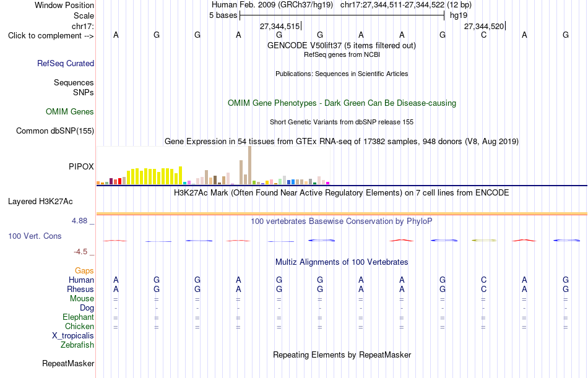Click the Chicken species label
Screen dimensions: 588x378
pyautogui.click(x=79, y=327)
